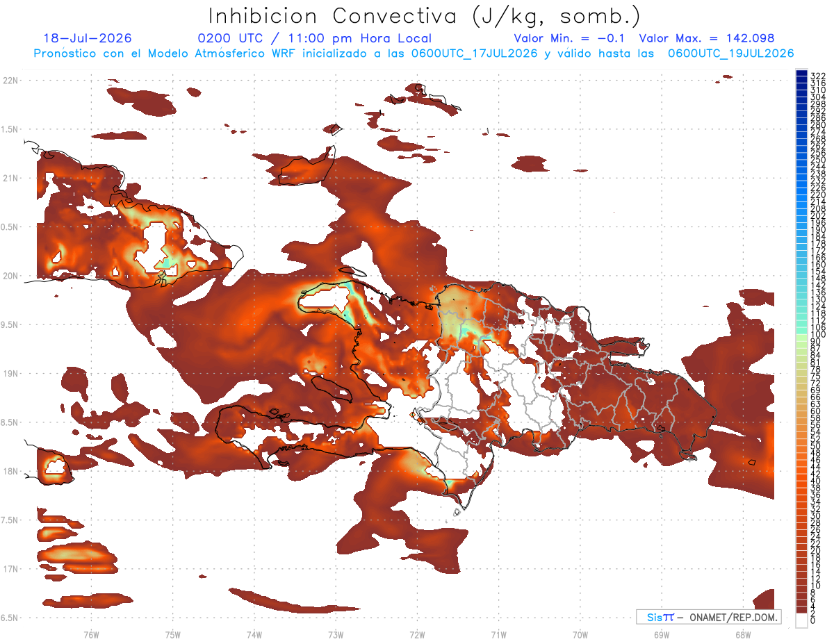Image resolution: width=834 pixels, height=644 pixels.
Task: Select the '280' label on the color scale
Action: [818, 124]
